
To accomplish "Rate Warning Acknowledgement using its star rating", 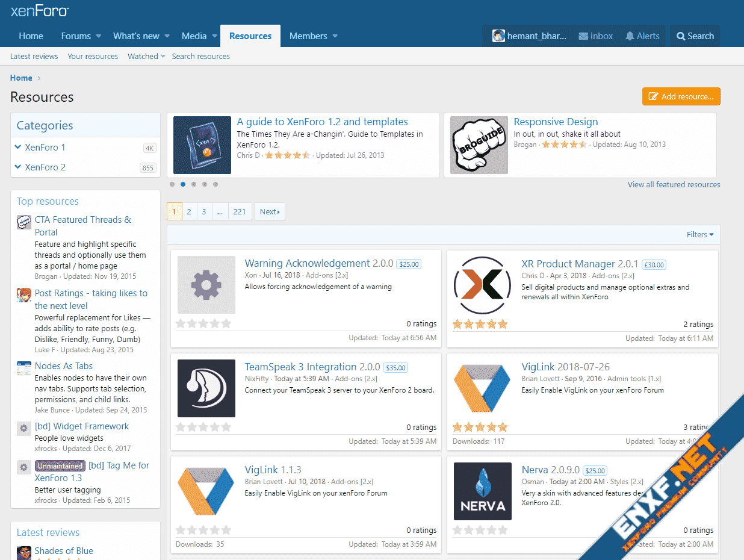I will coord(203,324).
